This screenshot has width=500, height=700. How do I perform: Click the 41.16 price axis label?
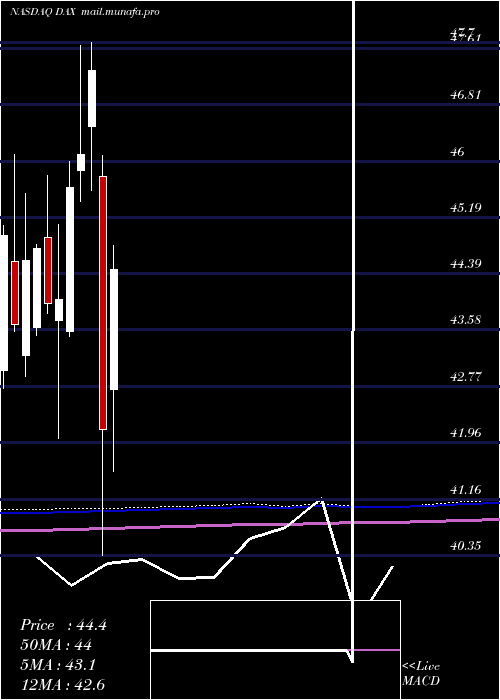coord(466,490)
